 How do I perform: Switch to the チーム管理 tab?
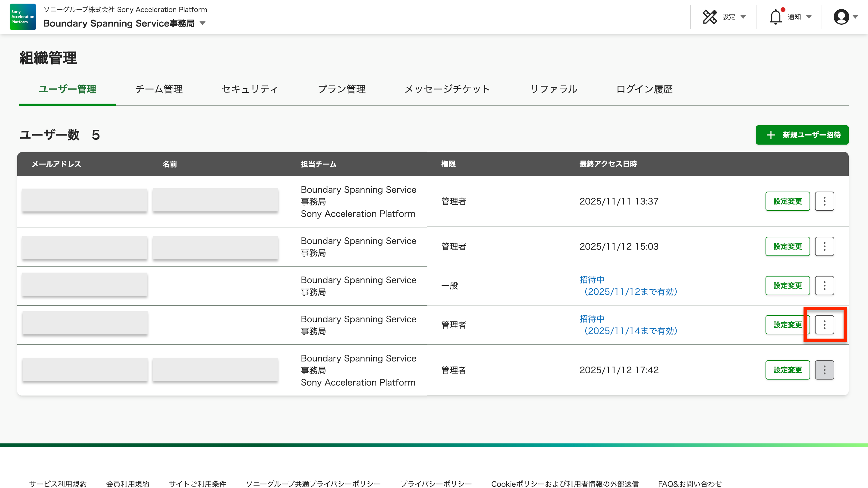point(159,89)
